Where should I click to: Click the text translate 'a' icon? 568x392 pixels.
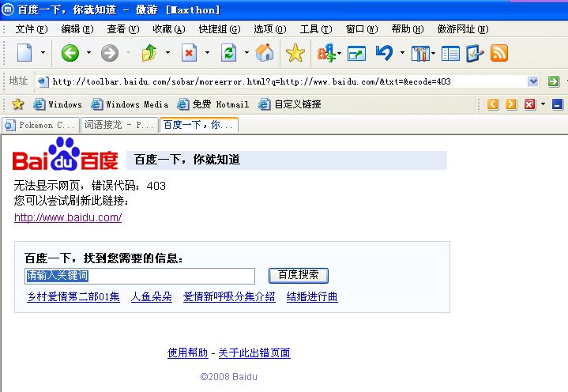click(x=326, y=53)
